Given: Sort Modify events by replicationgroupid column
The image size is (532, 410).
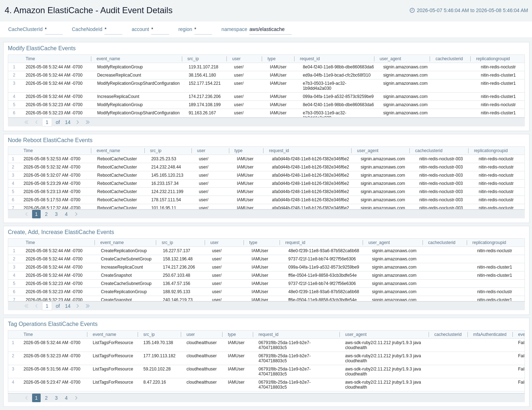Looking at the screenshot, I should tap(493, 59).
